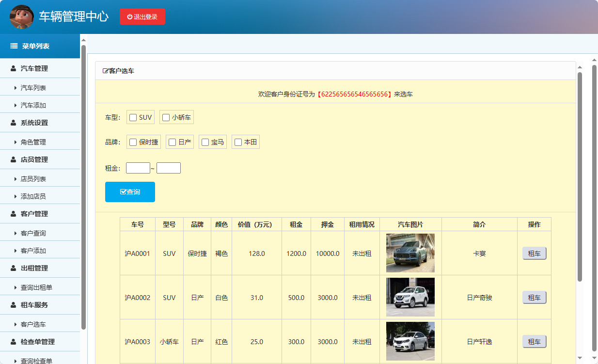Enable the 保时捷 brand checkbox

pyautogui.click(x=133, y=142)
